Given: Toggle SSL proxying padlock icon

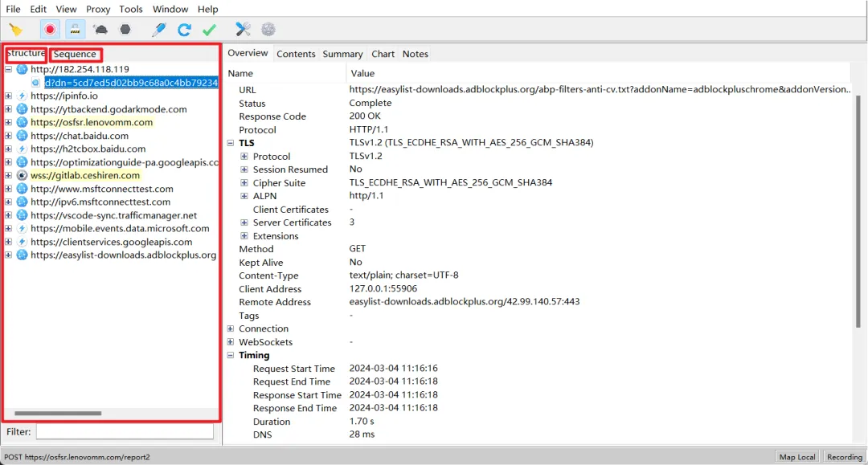Looking at the screenshot, I should coord(76,29).
